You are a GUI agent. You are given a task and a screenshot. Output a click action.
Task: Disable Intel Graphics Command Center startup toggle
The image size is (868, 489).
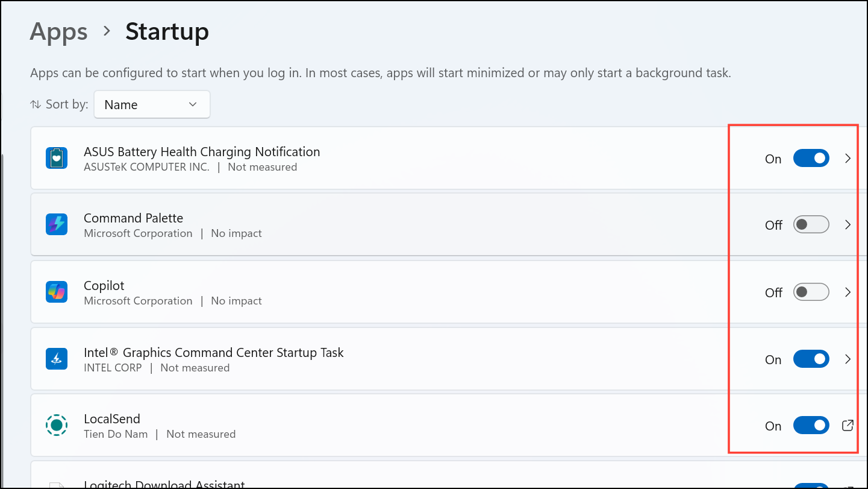coord(811,359)
